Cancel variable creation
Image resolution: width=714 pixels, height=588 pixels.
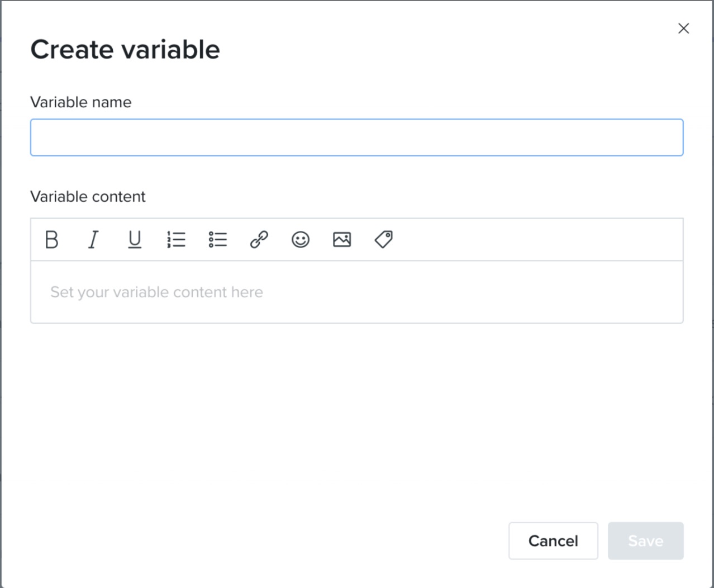tap(553, 540)
